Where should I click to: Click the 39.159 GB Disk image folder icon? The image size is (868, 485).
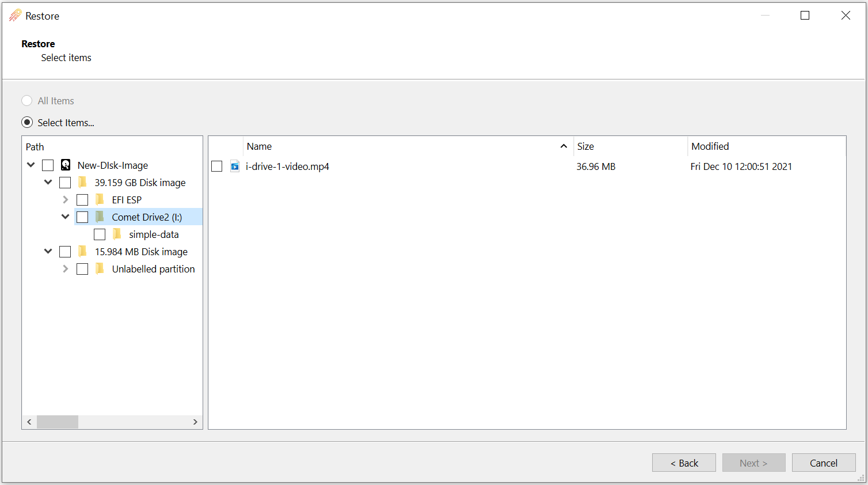tap(83, 183)
